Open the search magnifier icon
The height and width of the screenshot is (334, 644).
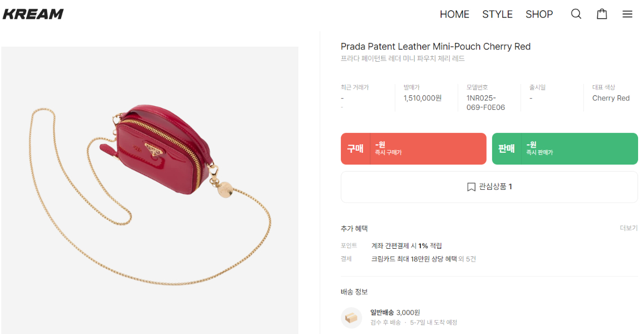(x=576, y=14)
